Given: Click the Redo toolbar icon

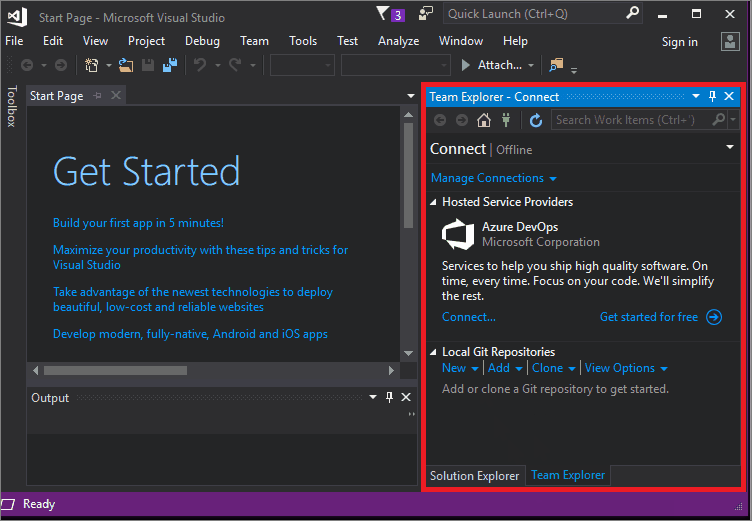Looking at the screenshot, I should (235, 65).
